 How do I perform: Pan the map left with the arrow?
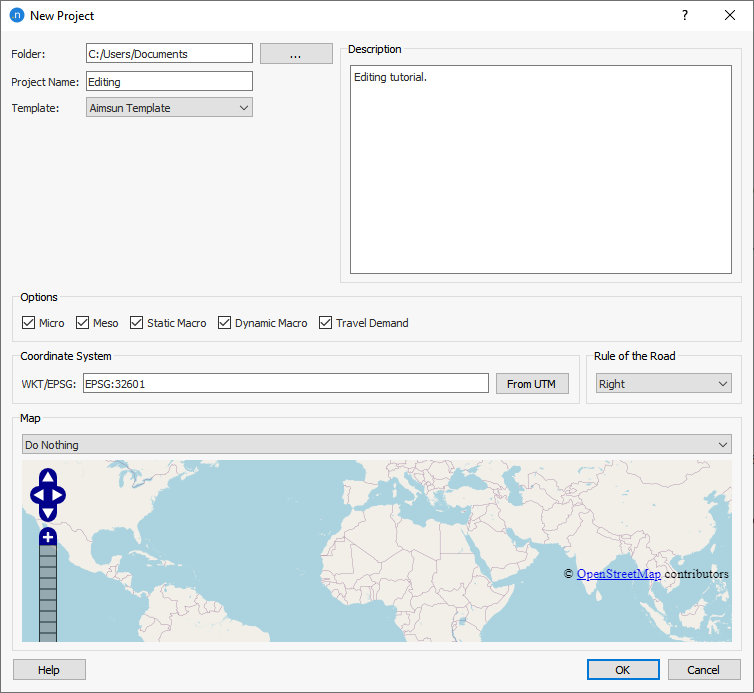[x=36, y=495]
